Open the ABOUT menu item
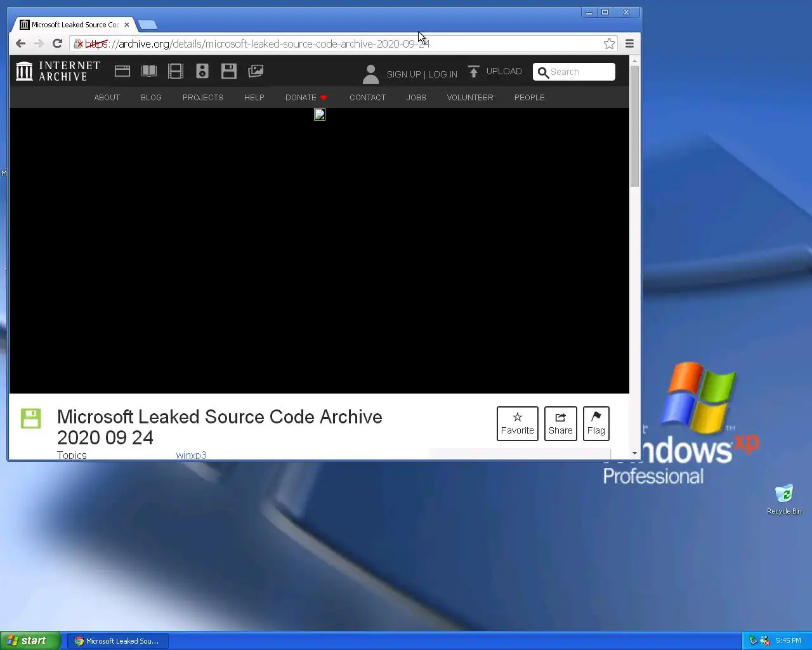 pyautogui.click(x=107, y=98)
